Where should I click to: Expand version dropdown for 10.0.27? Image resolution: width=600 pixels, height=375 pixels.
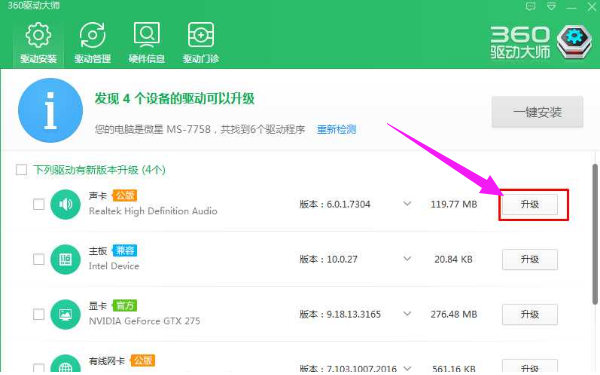(407, 259)
